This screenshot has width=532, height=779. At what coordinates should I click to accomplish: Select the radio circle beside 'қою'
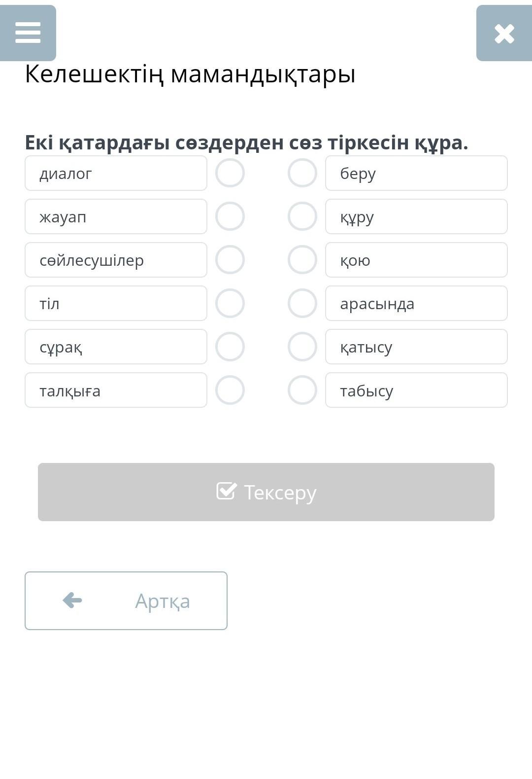[x=302, y=260]
